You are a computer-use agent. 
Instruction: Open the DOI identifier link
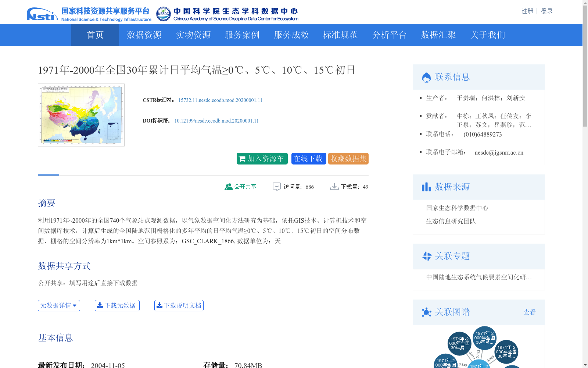[x=216, y=121]
